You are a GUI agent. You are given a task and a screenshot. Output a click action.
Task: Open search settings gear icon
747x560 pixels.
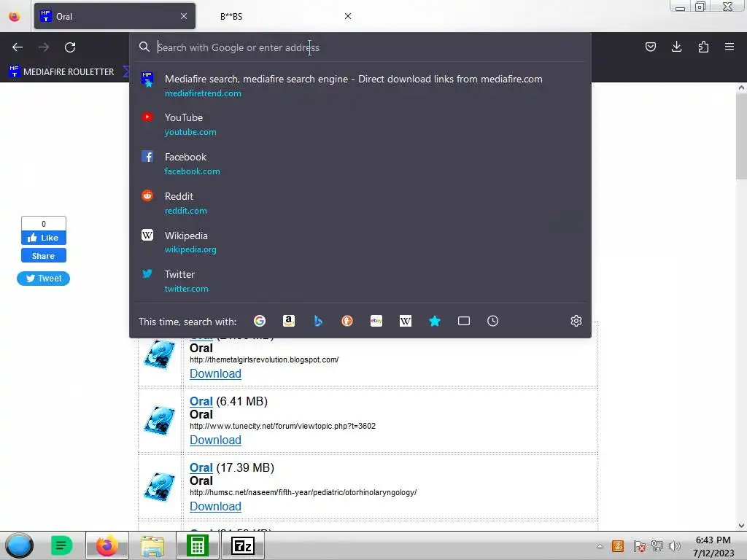[576, 321]
